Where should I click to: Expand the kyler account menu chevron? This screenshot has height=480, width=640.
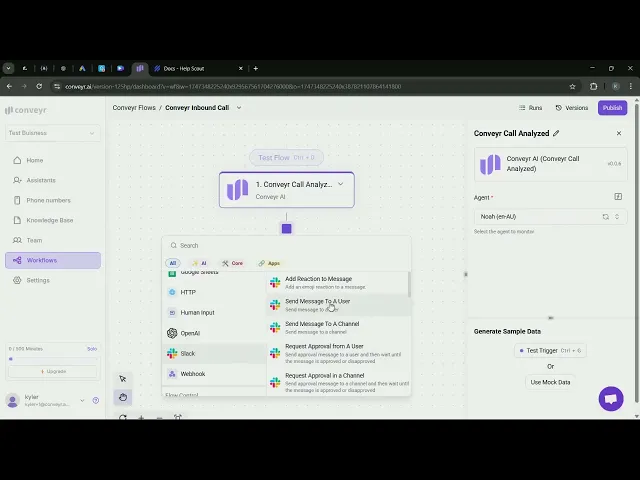coord(82,400)
